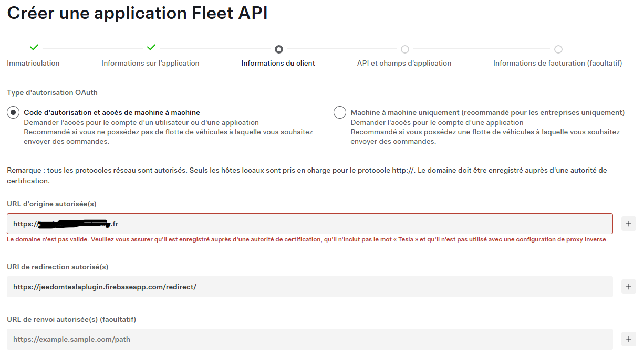This screenshot has width=644, height=358.
Task: Add another URL de renvoi with plus
Action: (x=628, y=339)
